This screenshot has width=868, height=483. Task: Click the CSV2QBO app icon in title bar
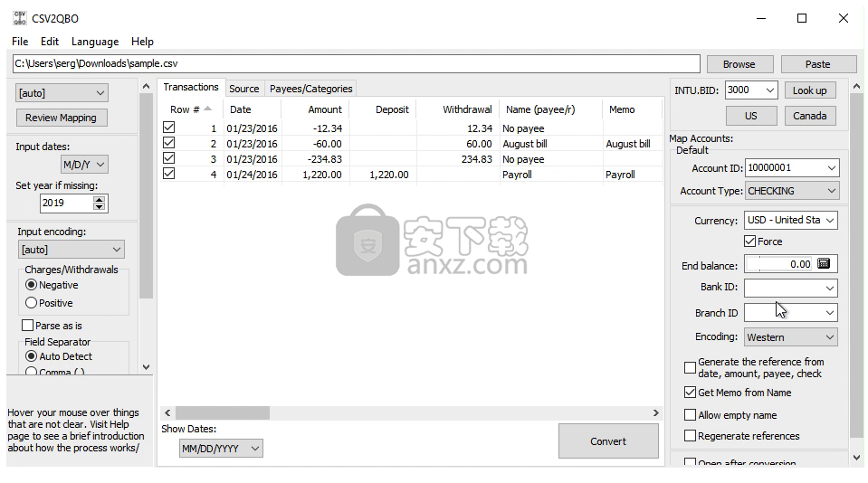tap(19, 18)
